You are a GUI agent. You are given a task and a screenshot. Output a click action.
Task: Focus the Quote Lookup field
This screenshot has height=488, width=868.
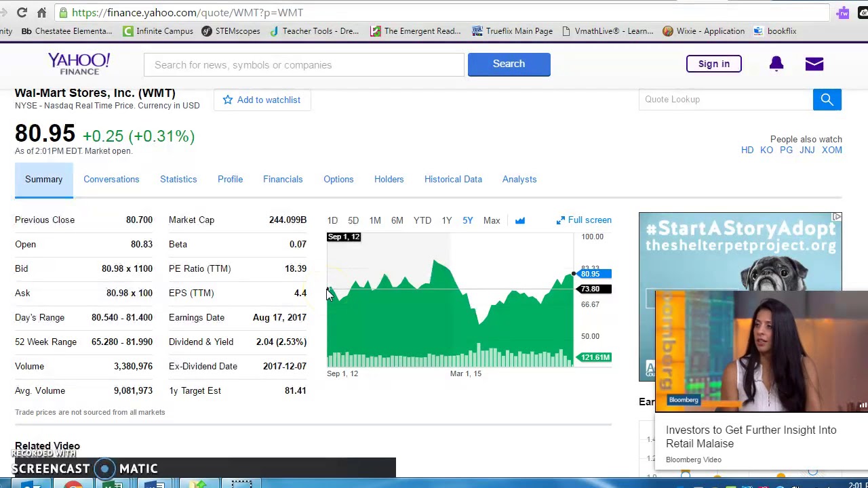(726, 99)
